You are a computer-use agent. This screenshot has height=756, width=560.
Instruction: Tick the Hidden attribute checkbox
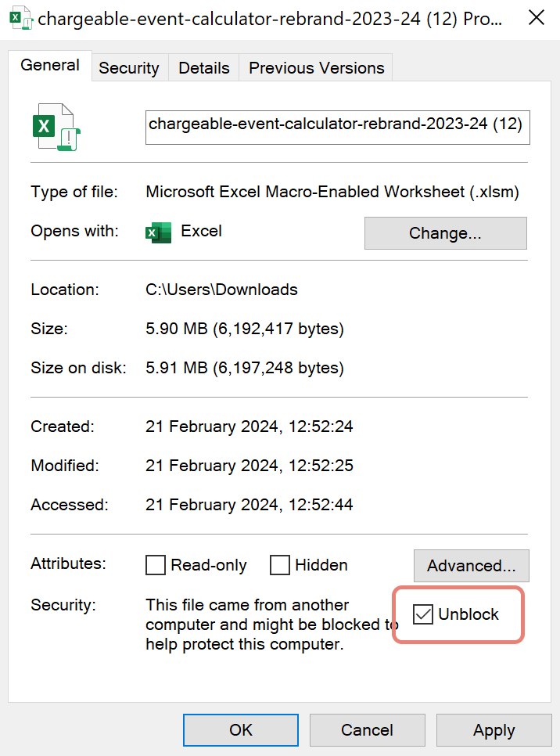tap(280, 565)
